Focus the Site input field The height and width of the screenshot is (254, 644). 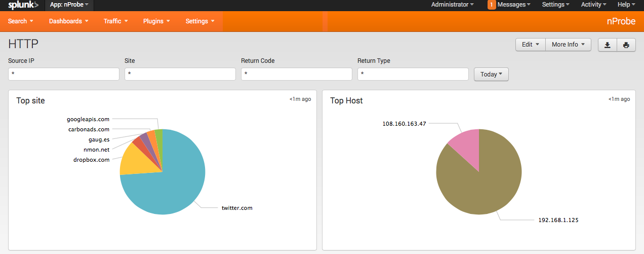tap(180, 74)
